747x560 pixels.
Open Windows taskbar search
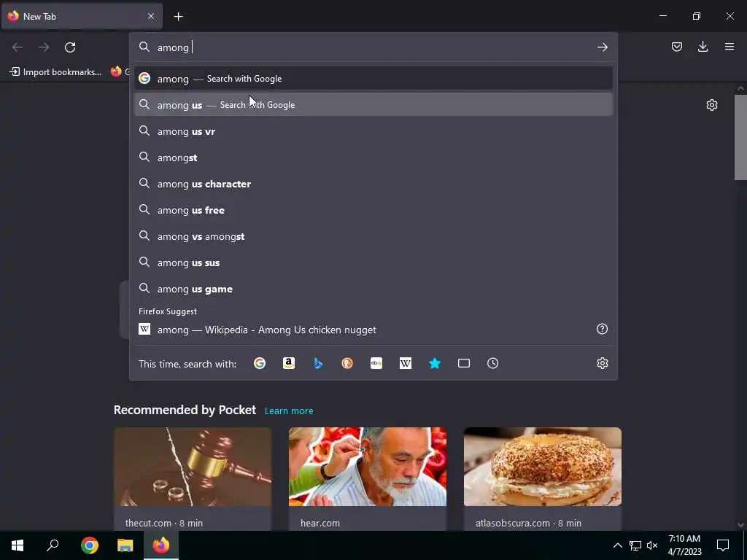click(x=53, y=545)
